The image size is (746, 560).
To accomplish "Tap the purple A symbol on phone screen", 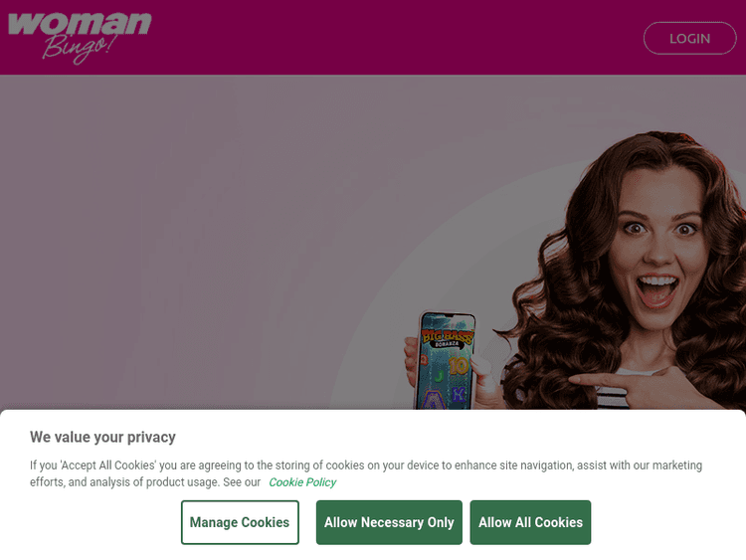I will tap(433, 400).
